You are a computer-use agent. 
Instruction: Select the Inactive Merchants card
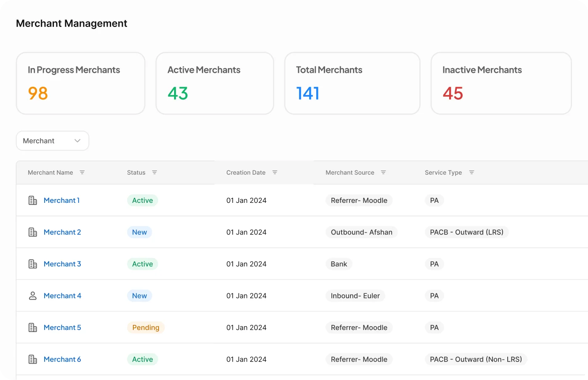[501, 83]
